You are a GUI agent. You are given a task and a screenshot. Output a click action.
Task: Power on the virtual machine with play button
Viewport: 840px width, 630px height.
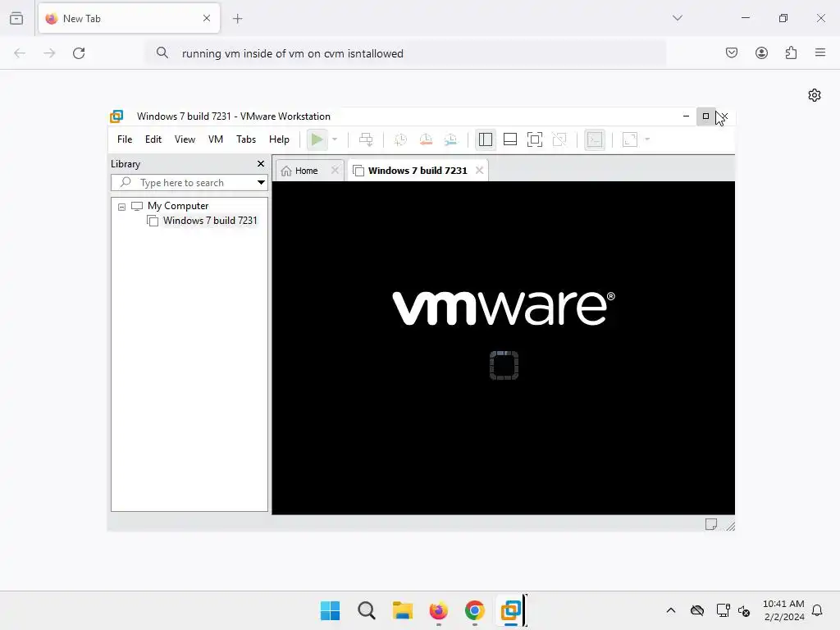coord(317,139)
